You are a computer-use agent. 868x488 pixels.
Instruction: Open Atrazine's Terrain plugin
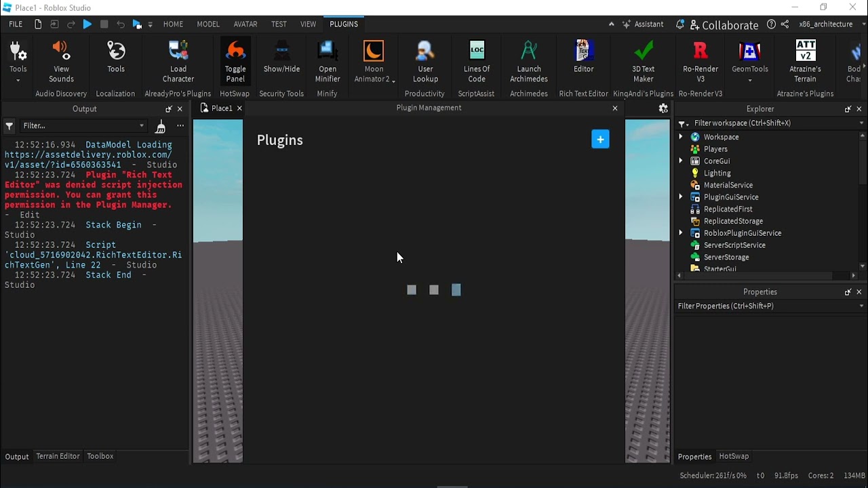806,62
